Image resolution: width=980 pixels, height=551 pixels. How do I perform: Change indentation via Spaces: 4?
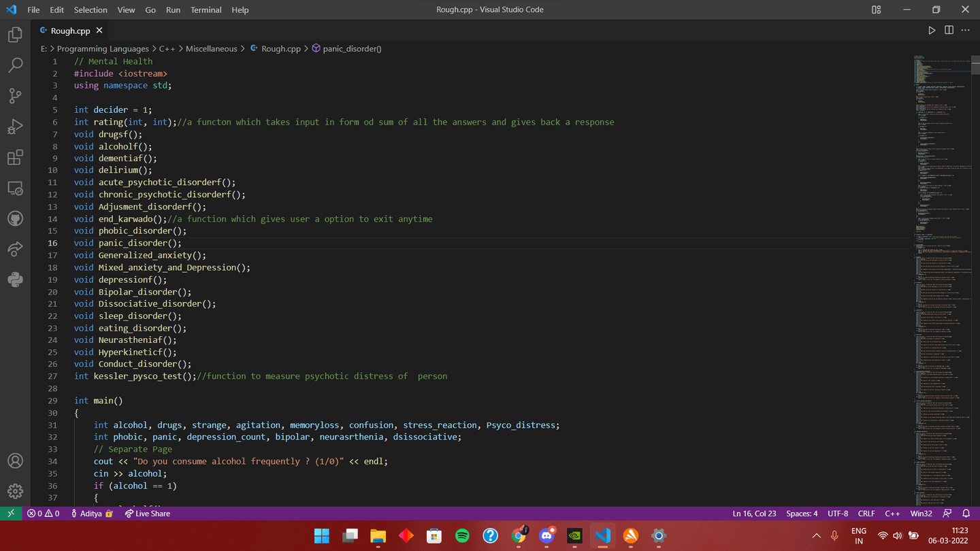point(802,514)
